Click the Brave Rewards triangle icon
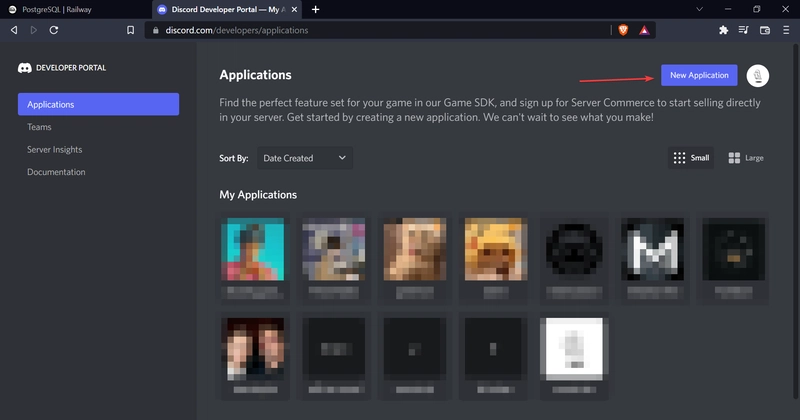 (x=644, y=30)
